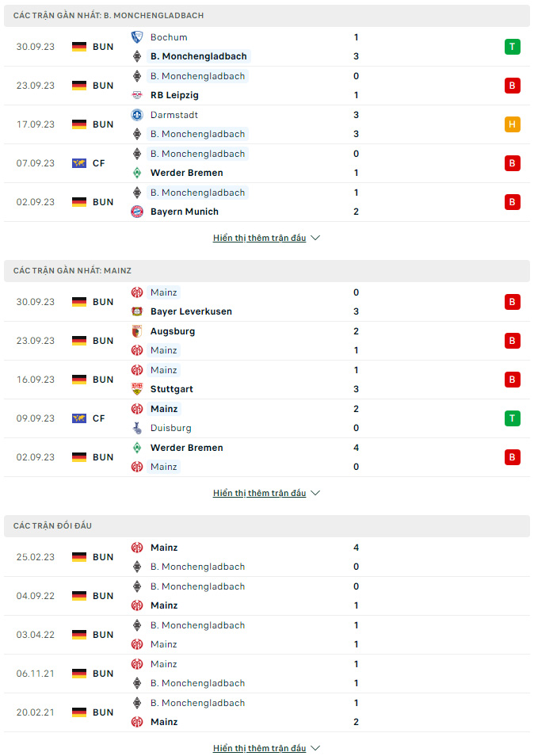The height and width of the screenshot is (756, 534).
Task: Select the 'Các trận gần nhất: Mainz' header
Action: coord(72,270)
